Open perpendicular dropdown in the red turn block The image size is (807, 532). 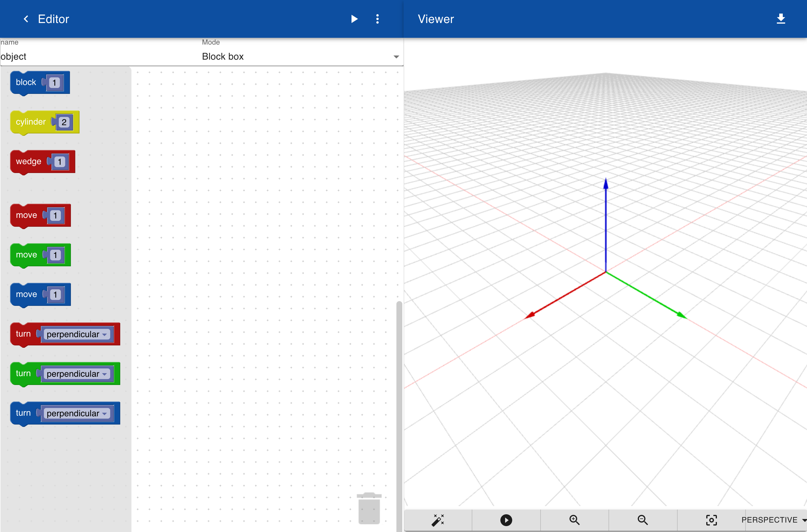(77, 334)
